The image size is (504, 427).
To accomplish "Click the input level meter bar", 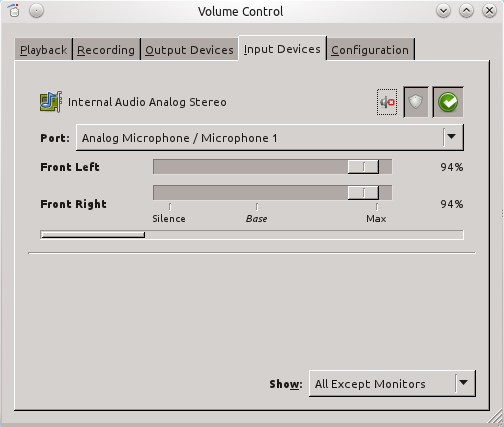I will (x=252, y=235).
